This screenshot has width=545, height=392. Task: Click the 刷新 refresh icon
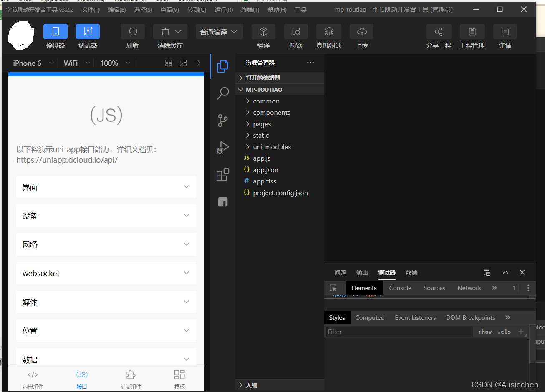click(x=133, y=32)
